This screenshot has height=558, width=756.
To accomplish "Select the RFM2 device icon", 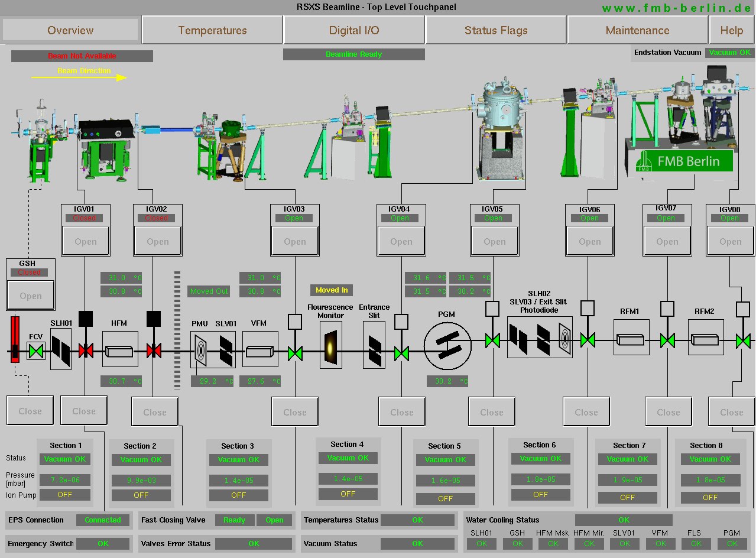I will (704, 339).
